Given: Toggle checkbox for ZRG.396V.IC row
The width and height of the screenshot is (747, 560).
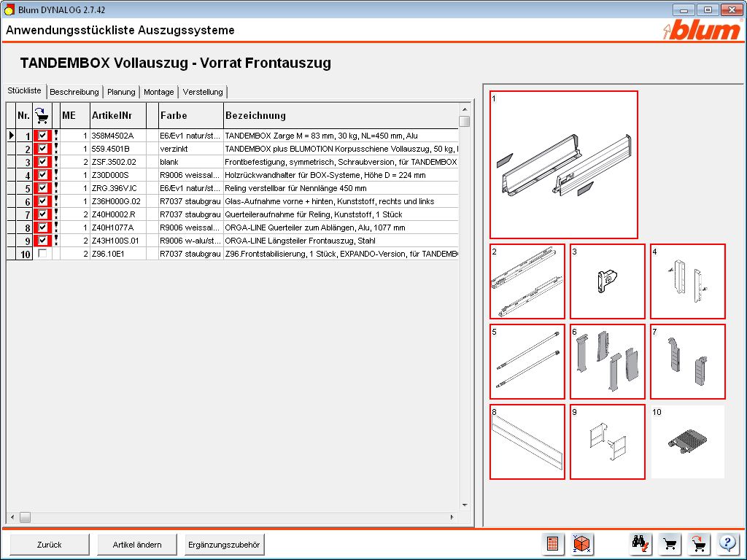Looking at the screenshot, I should coord(42,187).
